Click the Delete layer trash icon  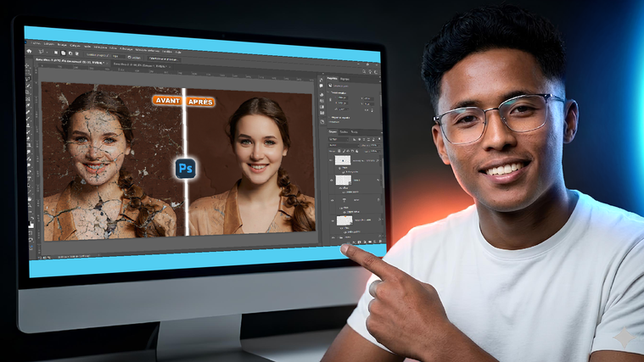pos(380,242)
